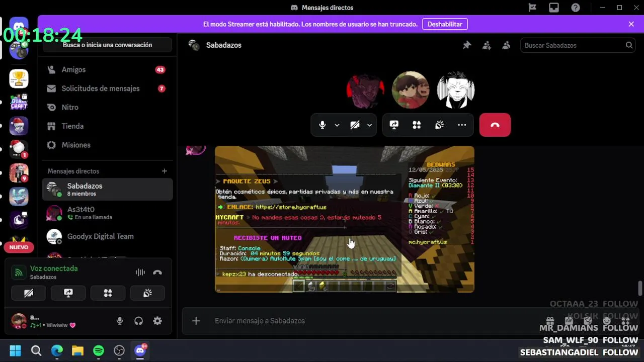Viewport: 644px width, 362px height.
Task: Click the search or start conversation box
Action: click(x=107, y=45)
